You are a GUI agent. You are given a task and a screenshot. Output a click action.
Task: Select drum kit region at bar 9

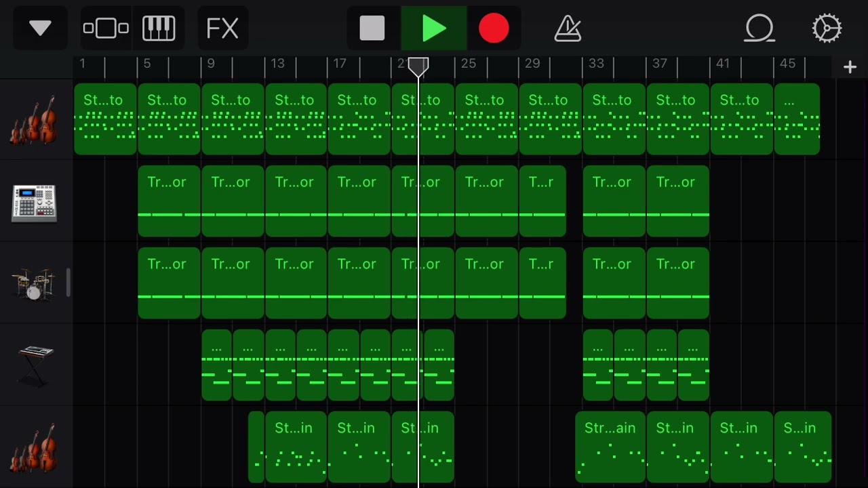point(233,283)
